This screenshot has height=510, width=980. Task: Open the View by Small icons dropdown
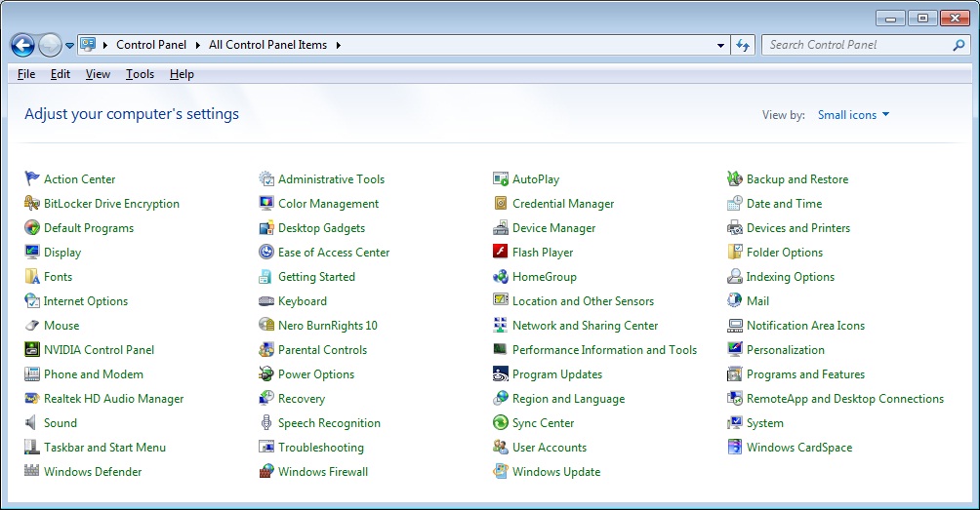pos(853,115)
